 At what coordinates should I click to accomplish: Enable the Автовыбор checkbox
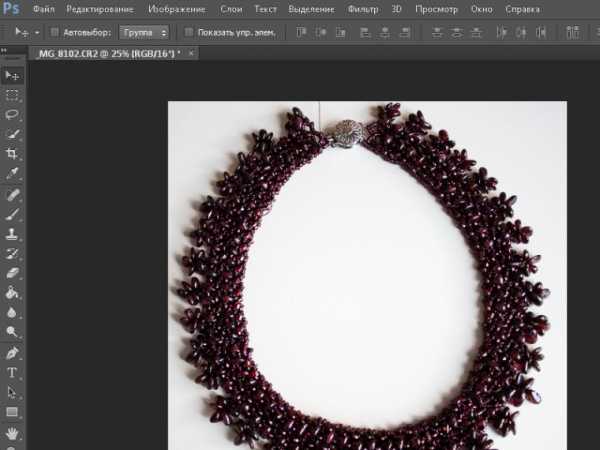(x=55, y=32)
